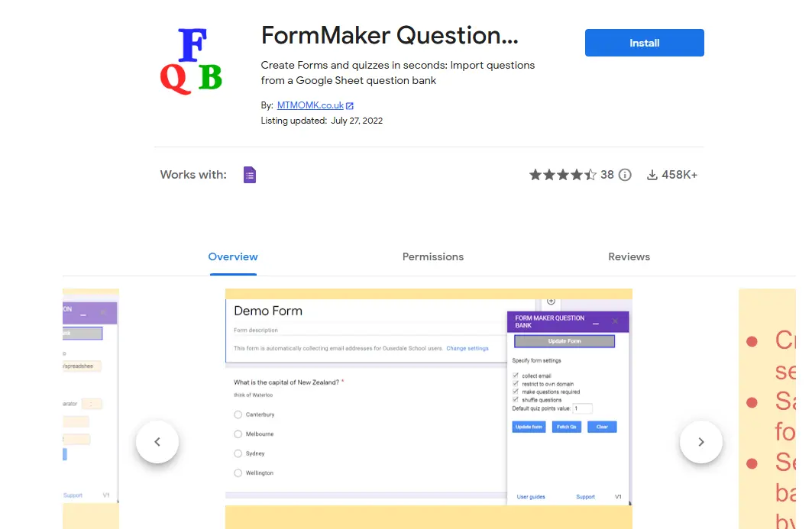Click the add question plus icon
The height and width of the screenshot is (529, 812).
click(x=551, y=302)
